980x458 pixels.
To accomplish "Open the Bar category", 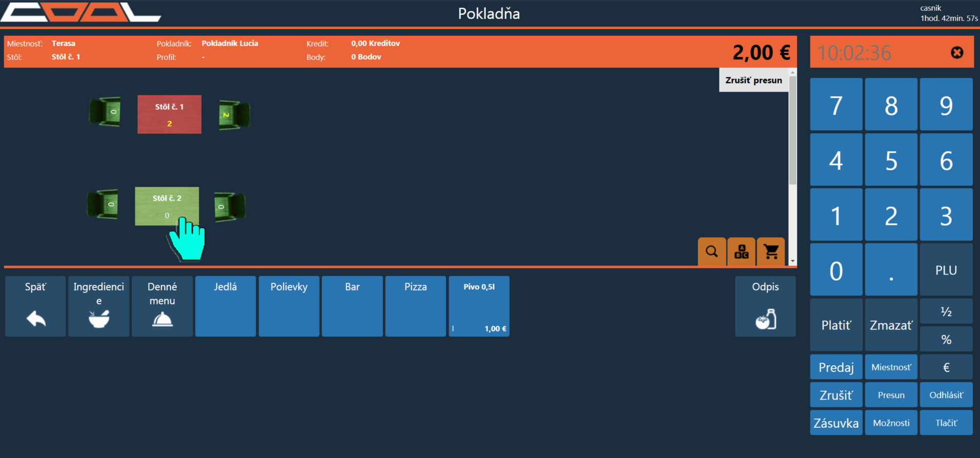I will coord(352,306).
